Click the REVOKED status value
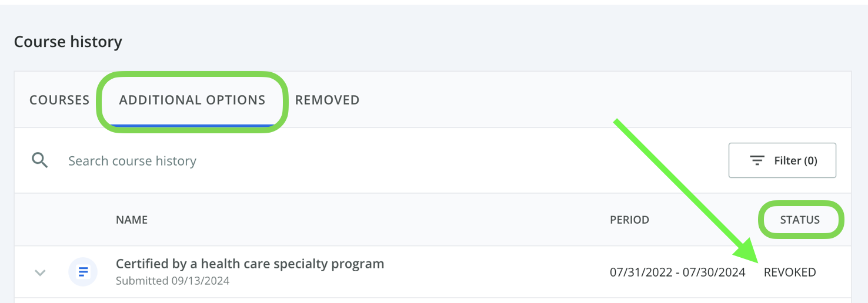Image resolution: width=868 pixels, height=303 pixels. 790,272
